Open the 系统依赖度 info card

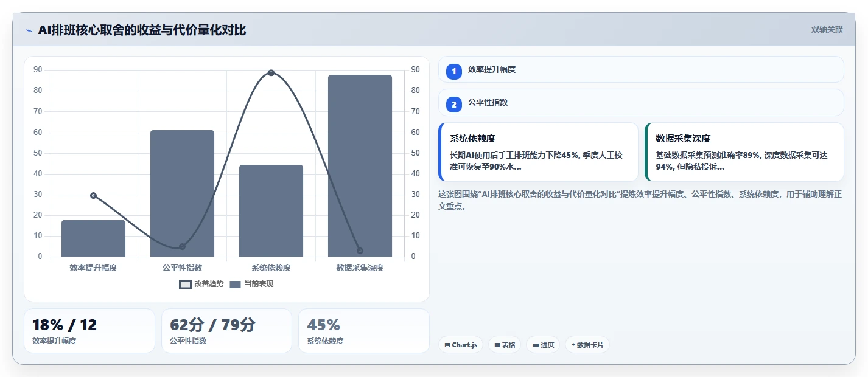pyautogui.click(x=538, y=152)
